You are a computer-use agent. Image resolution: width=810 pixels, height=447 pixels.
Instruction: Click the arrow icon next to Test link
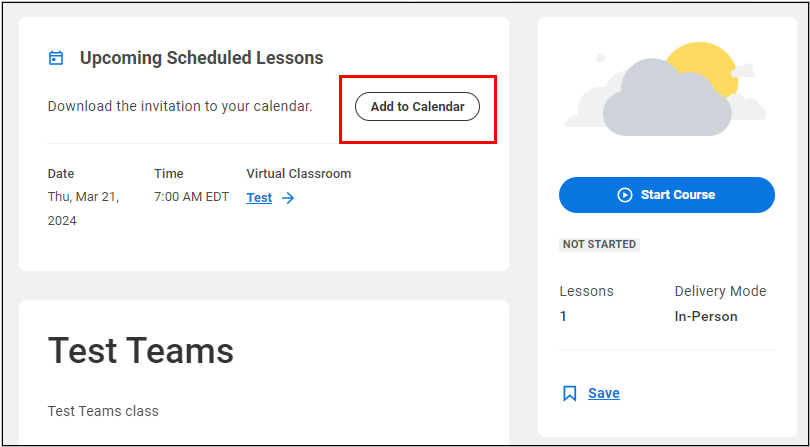288,198
